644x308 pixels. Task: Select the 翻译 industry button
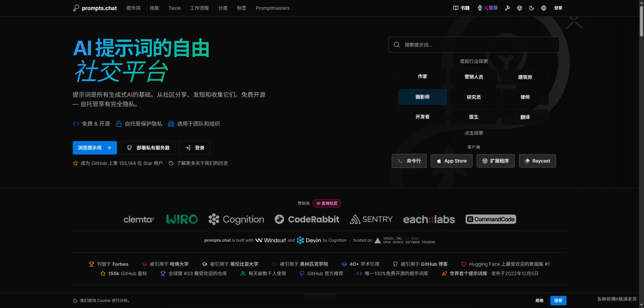tap(525, 117)
